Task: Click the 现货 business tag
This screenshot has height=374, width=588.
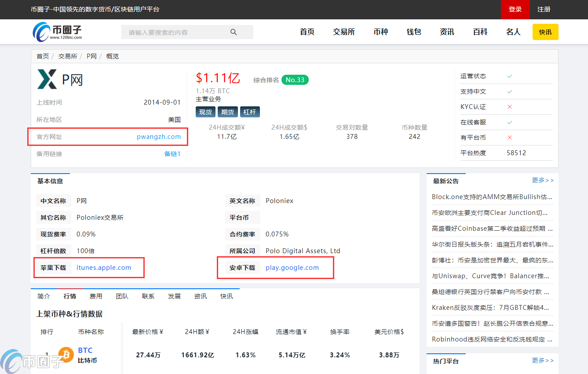Action: coord(205,112)
